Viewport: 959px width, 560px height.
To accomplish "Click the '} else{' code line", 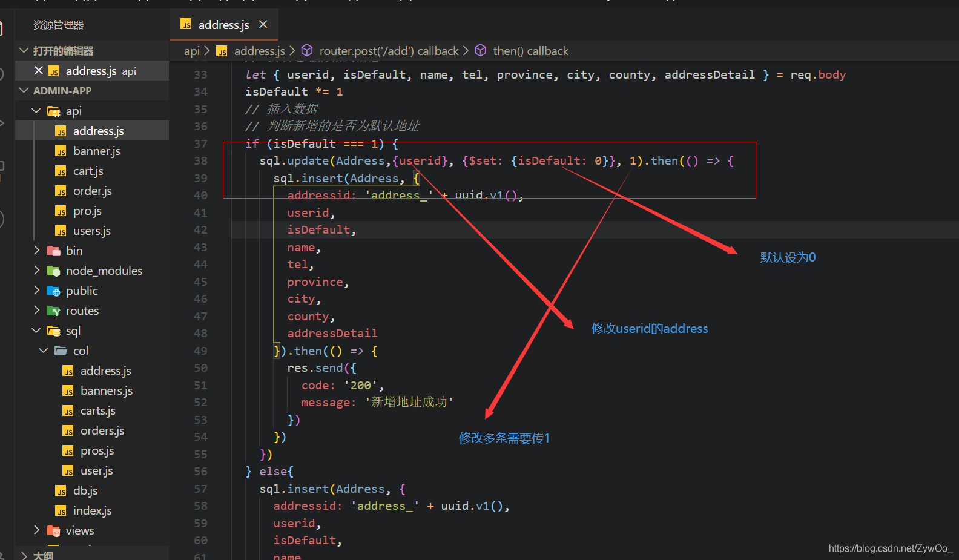I will click(x=269, y=472).
